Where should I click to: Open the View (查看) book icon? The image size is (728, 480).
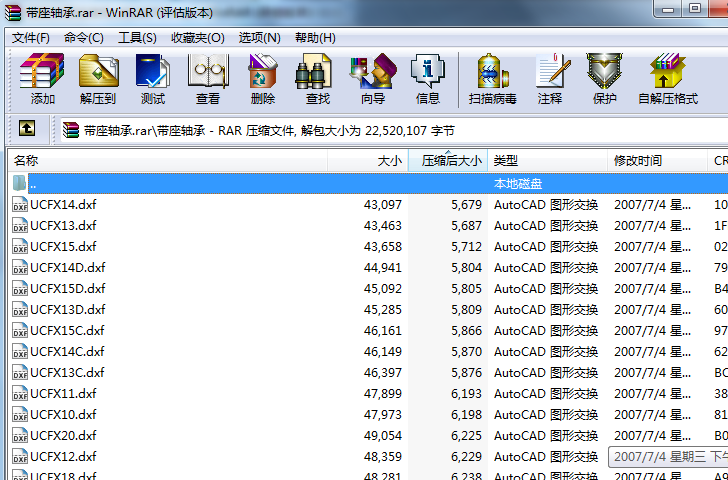[x=208, y=71]
